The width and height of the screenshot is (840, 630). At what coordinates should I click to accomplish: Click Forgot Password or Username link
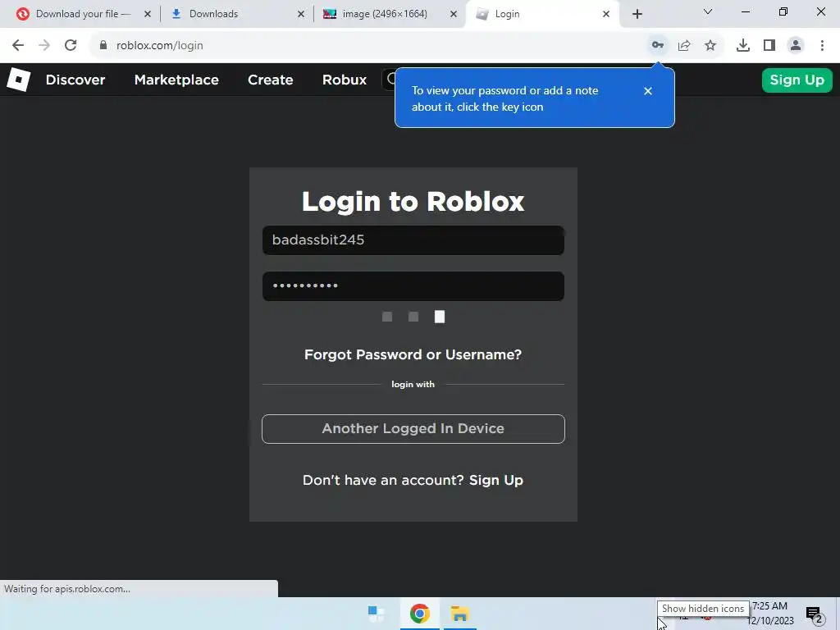pos(413,354)
